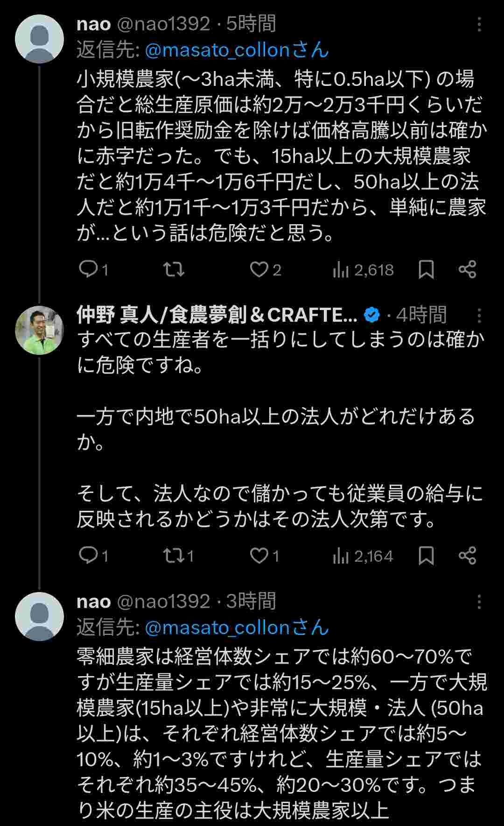Viewport: 504px width, 826px height.
Task: Share 仲野 真人's tweet
Action: click(467, 556)
